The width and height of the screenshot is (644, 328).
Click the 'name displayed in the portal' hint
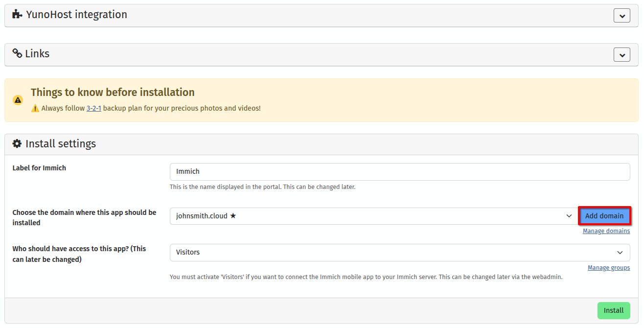coord(262,187)
